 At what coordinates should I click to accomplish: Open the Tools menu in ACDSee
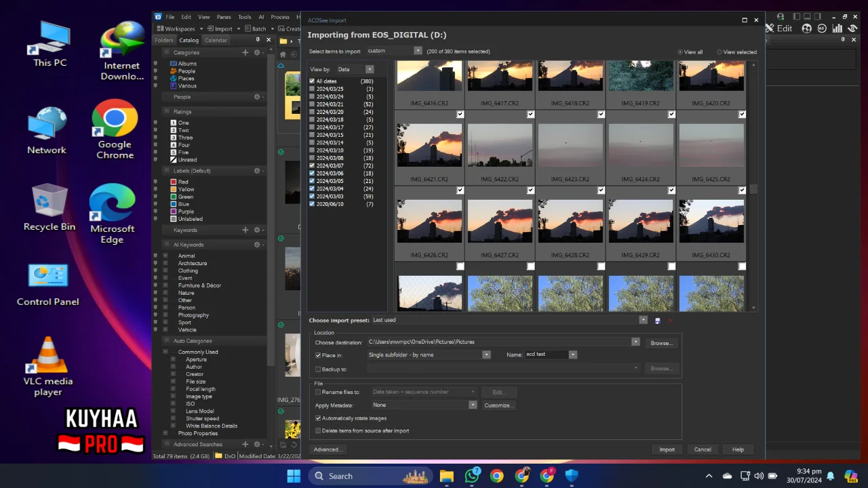pyautogui.click(x=245, y=17)
